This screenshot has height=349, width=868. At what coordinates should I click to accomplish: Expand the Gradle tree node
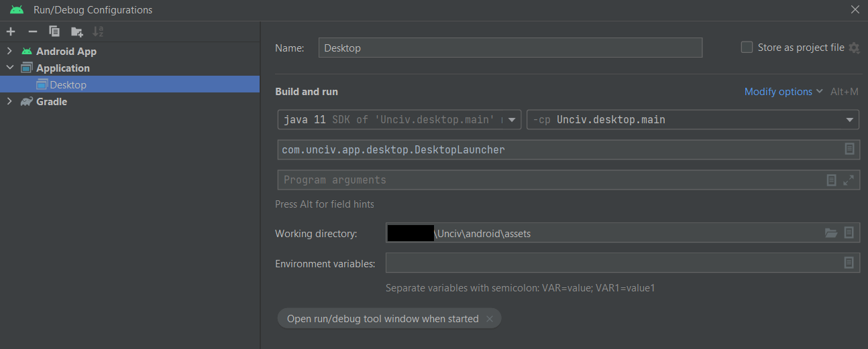[x=9, y=101]
